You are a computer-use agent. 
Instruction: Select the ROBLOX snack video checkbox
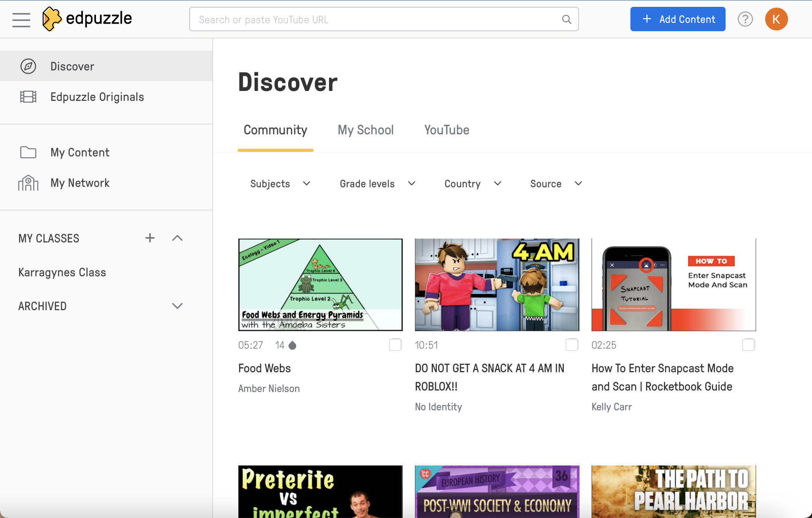(x=572, y=345)
